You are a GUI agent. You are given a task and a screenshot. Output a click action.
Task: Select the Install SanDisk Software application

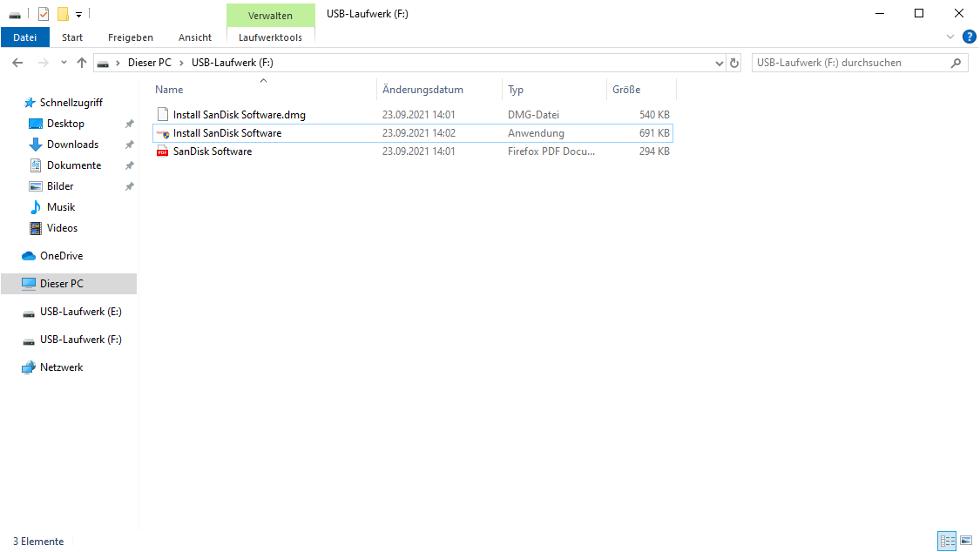click(413, 133)
